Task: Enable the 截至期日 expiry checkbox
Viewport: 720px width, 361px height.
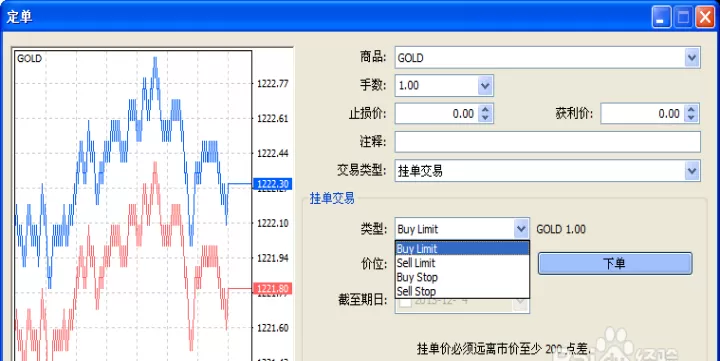Action: [x=405, y=302]
